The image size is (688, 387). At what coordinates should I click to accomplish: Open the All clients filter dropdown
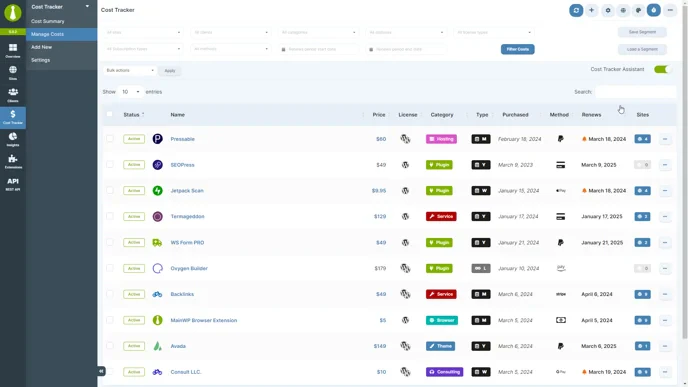point(231,32)
